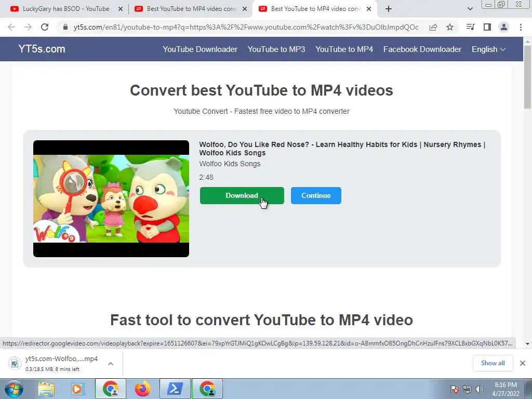Click the volume speaker tray icon

pos(480,389)
